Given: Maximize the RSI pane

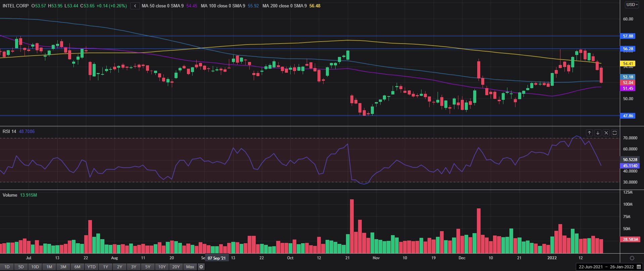Looking at the screenshot, I should coord(614,133).
